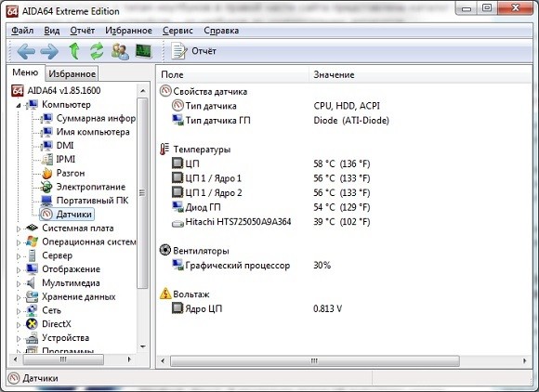Expand the Мультимедиа tree node
Image resolution: width=539 pixels, height=392 pixels.
pos(19,283)
